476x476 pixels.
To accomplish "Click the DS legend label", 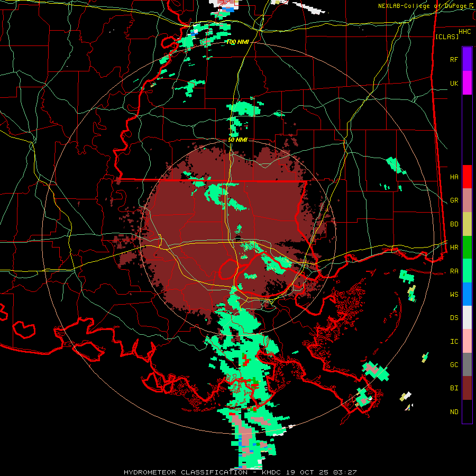I will coord(454,318).
